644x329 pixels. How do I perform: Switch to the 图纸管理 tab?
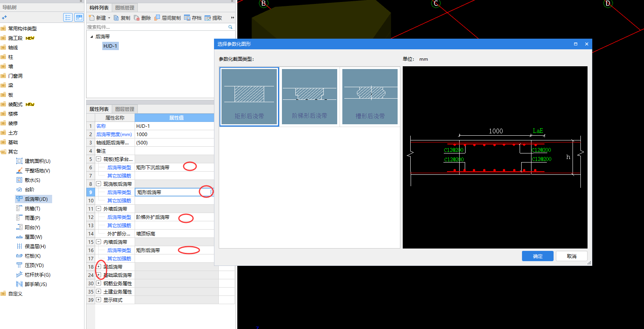[125, 7]
